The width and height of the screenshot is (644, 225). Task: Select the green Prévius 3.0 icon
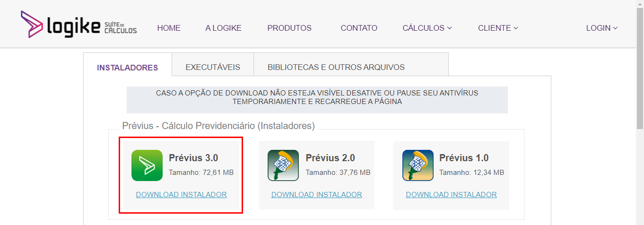point(147,165)
